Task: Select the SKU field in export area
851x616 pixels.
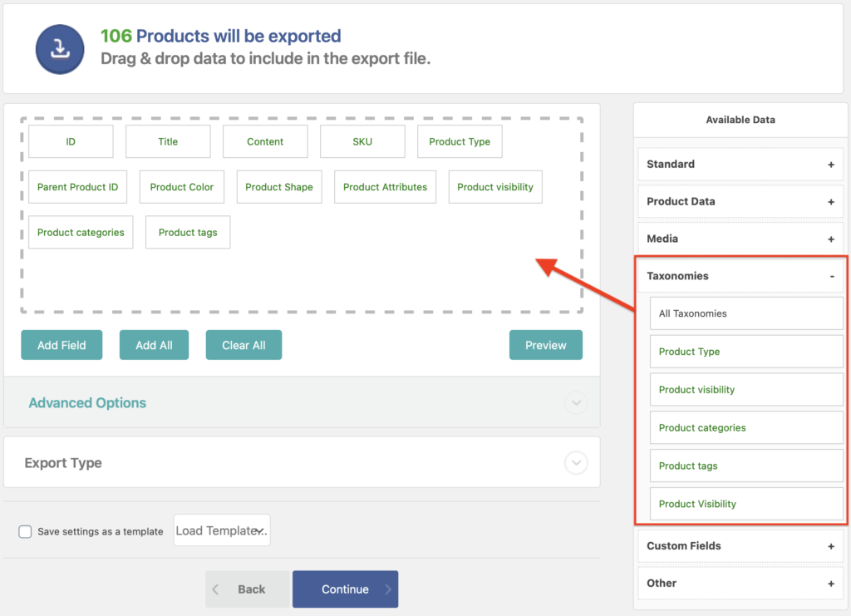Action: click(362, 141)
